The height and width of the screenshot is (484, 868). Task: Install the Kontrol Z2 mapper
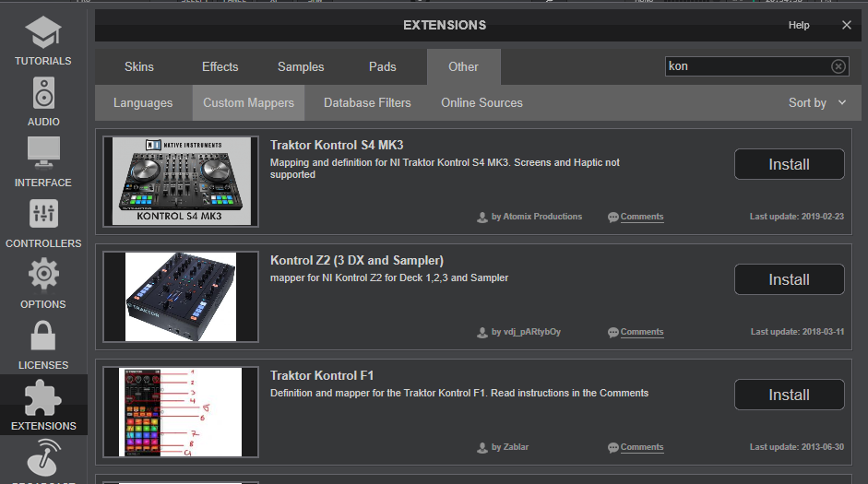point(789,279)
